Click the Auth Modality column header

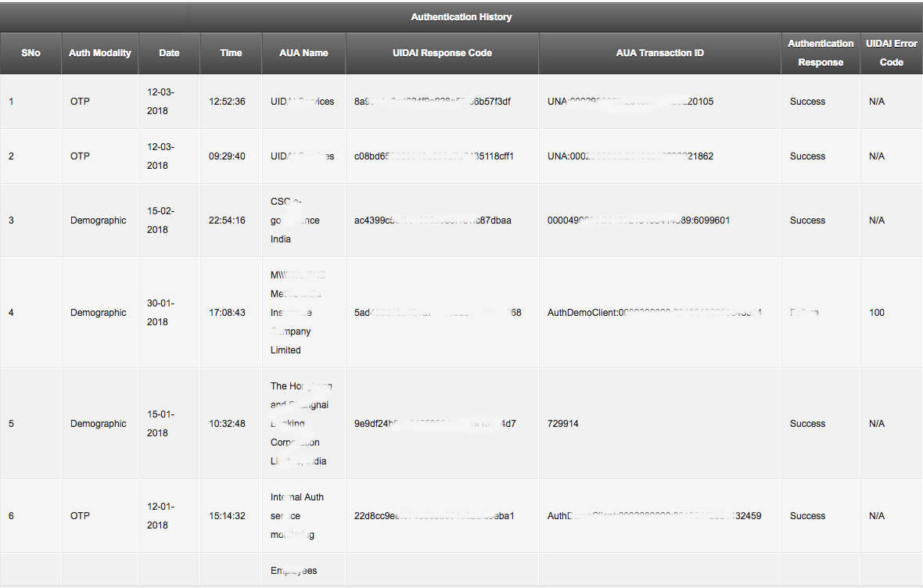coord(99,52)
